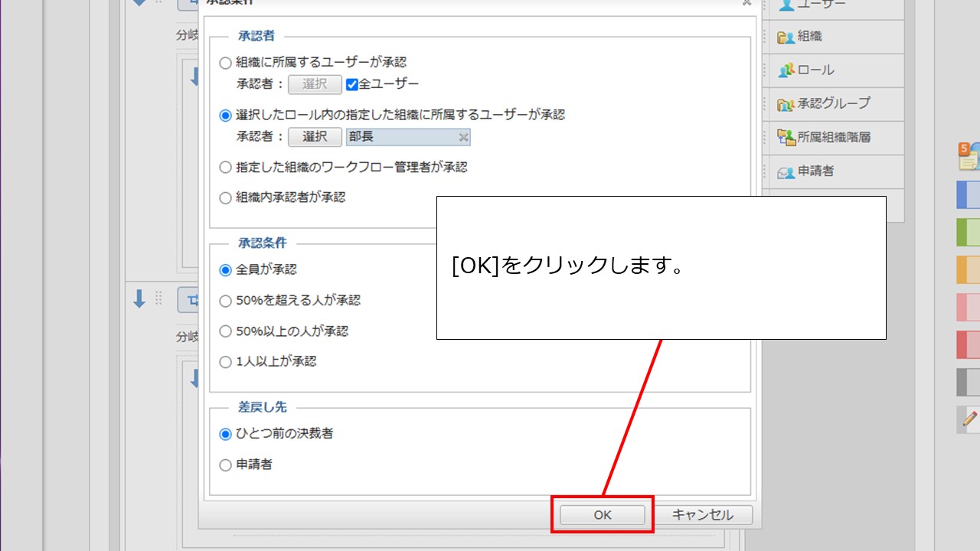The height and width of the screenshot is (551, 980).
Task: Set return destination to "ひとつ前の決裁者"
Action: click(x=225, y=435)
